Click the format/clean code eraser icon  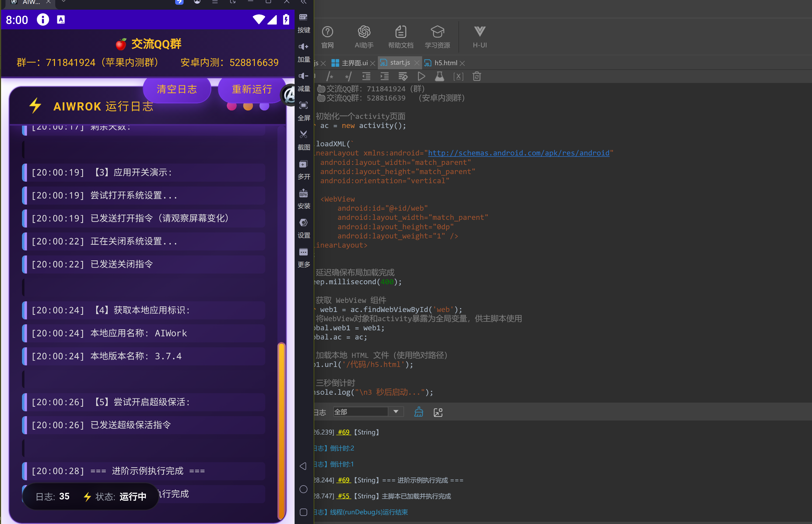click(403, 76)
